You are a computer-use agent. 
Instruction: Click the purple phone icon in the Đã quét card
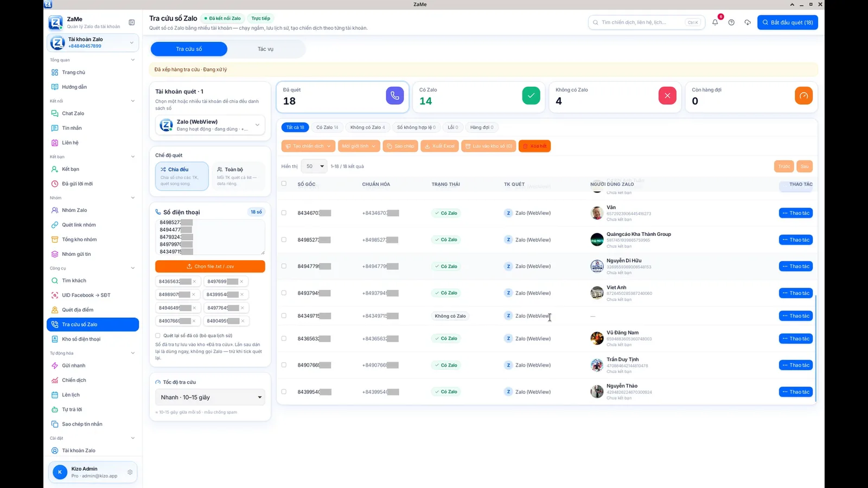coord(395,95)
